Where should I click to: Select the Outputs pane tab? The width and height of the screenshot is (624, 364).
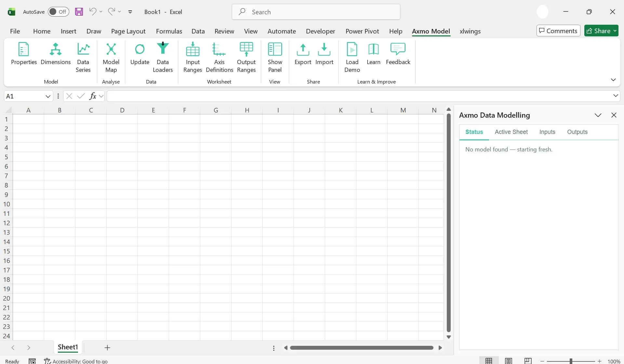coord(577,132)
